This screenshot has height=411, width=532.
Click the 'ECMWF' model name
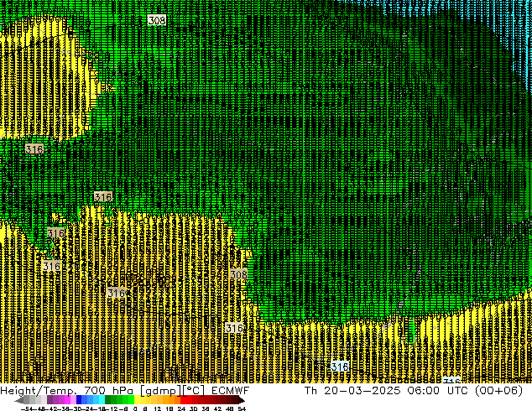coord(231,391)
